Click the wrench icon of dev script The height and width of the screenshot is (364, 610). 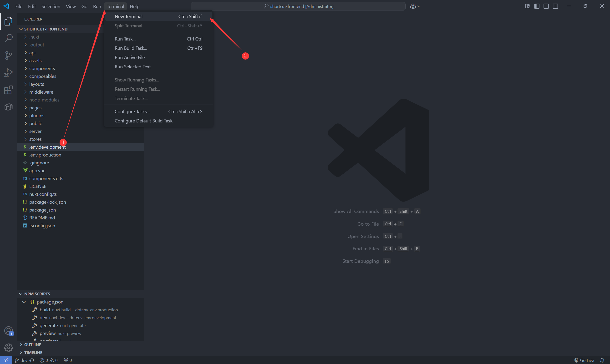(35, 318)
